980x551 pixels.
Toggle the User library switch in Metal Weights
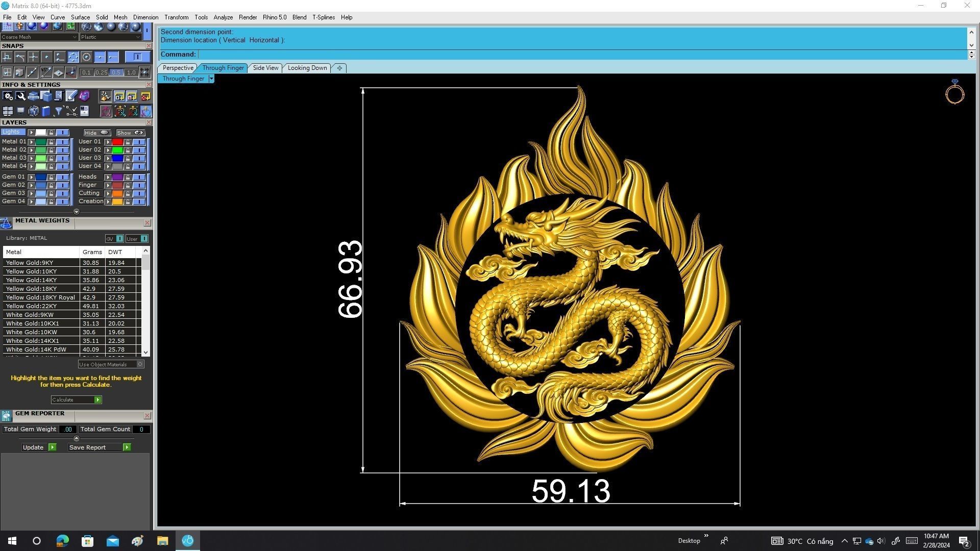click(144, 239)
